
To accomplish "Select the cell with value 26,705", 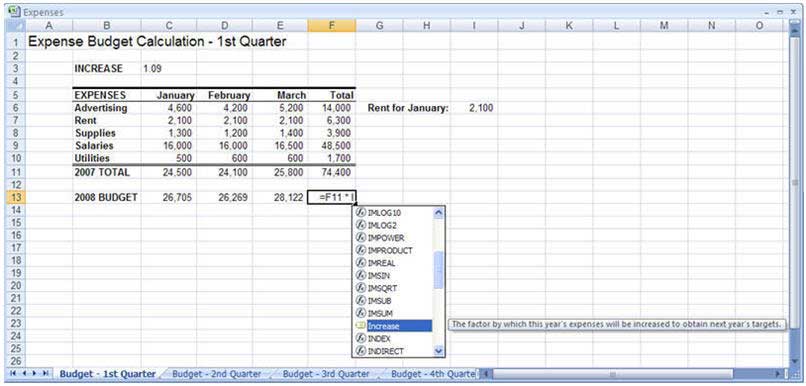I will [x=169, y=197].
